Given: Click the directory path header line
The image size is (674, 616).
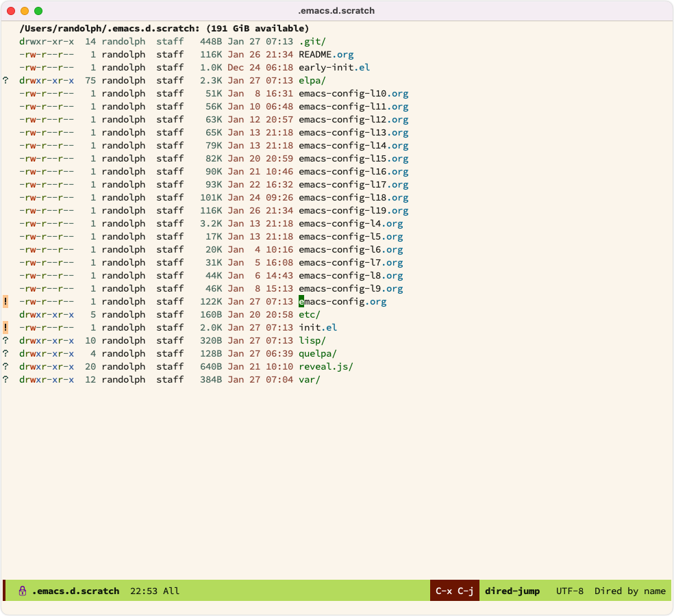Looking at the screenshot, I should pyautogui.click(x=164, y=28).
